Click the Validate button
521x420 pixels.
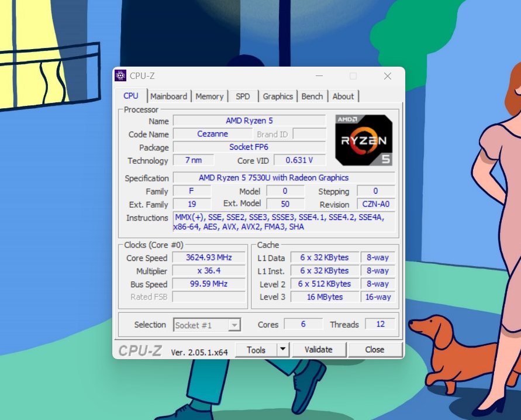point(319,350)
